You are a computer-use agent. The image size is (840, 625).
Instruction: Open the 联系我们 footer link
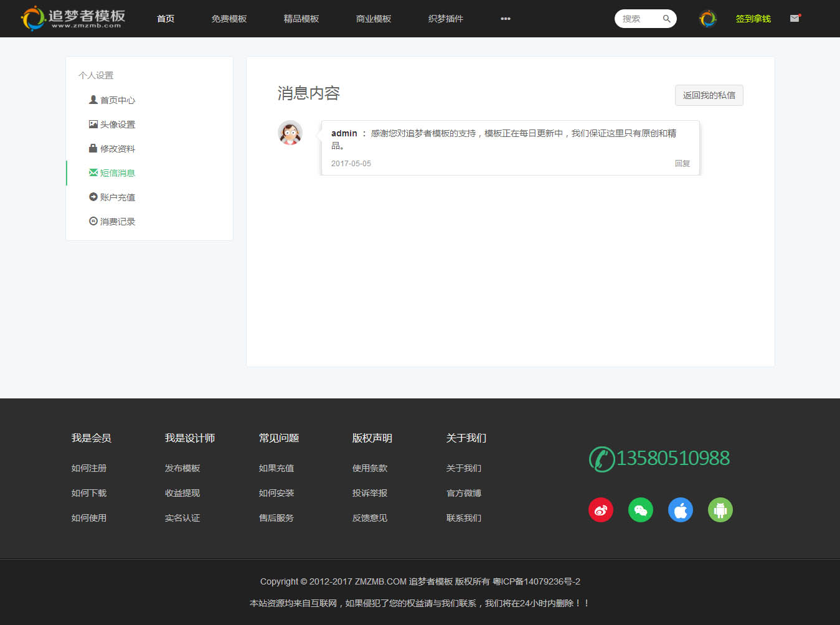pyautogui.click(x=463, y=518)
